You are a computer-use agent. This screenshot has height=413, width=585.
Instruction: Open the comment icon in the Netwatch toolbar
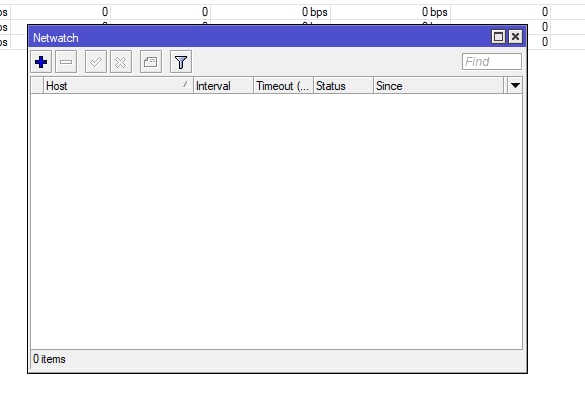(151, 62)
